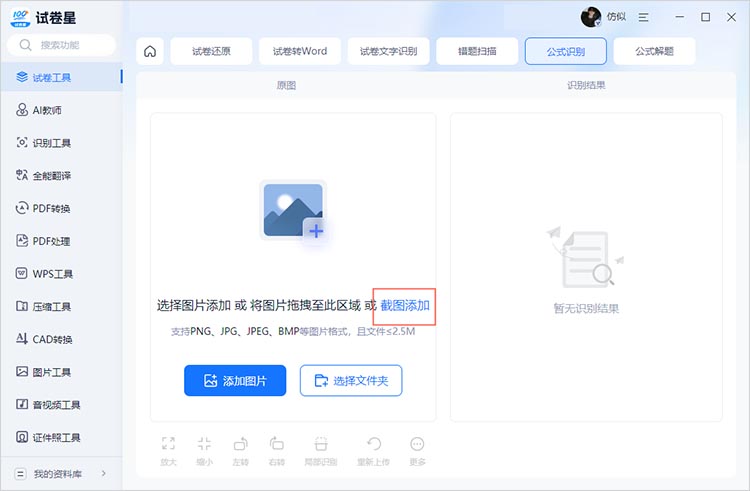Viewport: 750px width, 491px height.
Task: Focus the 搜索功能 search box
Action: pyautogui.click(x=61, y=45)
